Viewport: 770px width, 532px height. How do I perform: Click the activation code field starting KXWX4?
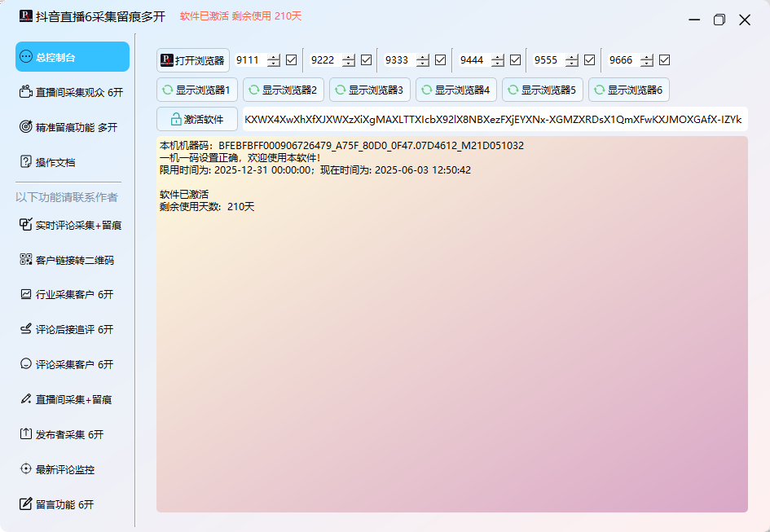pyautogui.click(x=495, y=120)
